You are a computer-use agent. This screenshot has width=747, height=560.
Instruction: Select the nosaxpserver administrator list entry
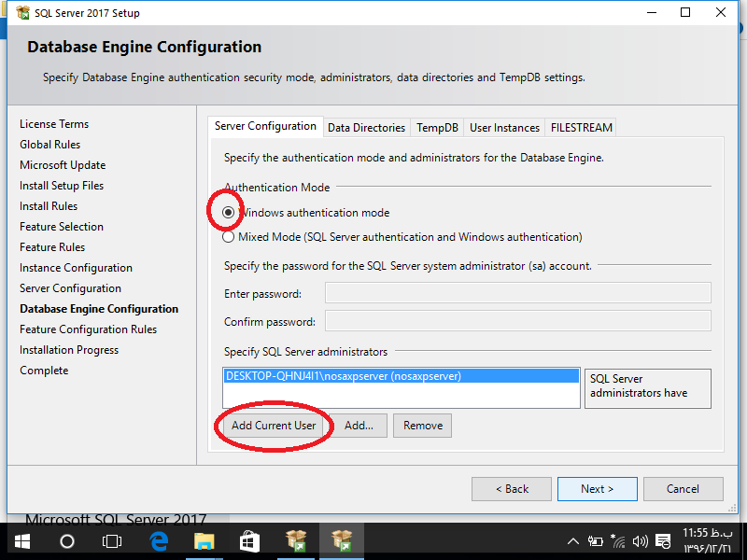(x=344, y=376)
